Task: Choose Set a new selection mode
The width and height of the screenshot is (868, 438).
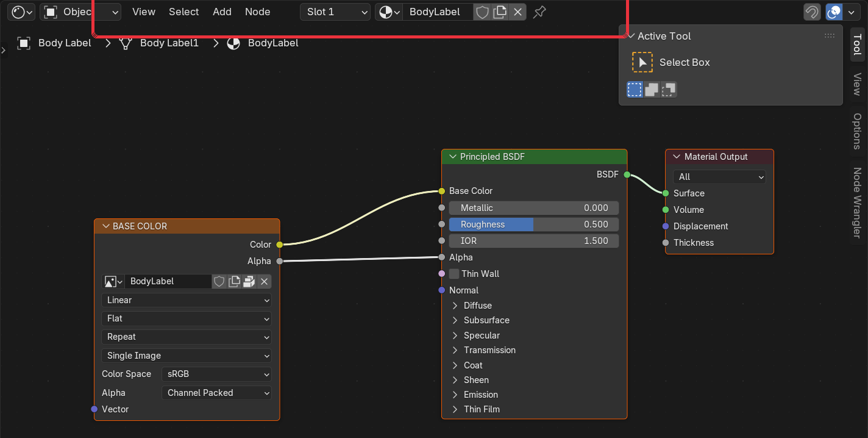Action: click(635, 90)
